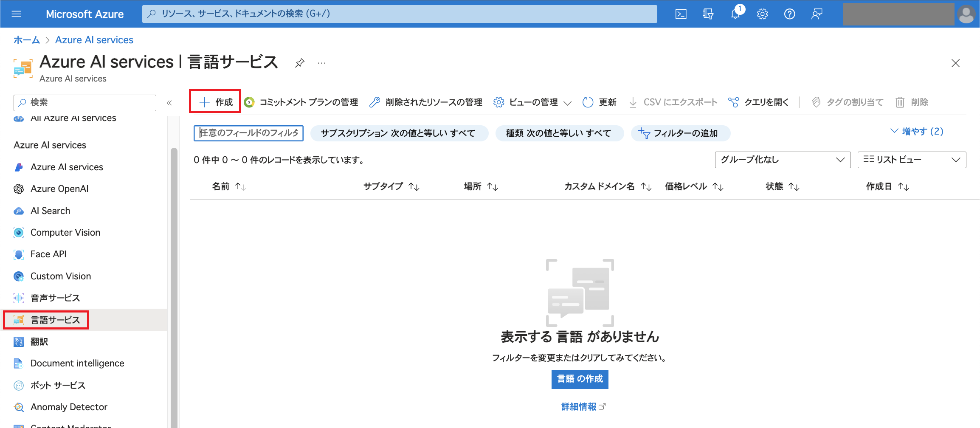Go to ホーム breadcrumb
This screenshot has width=980, height=428.
click(27, 40)
